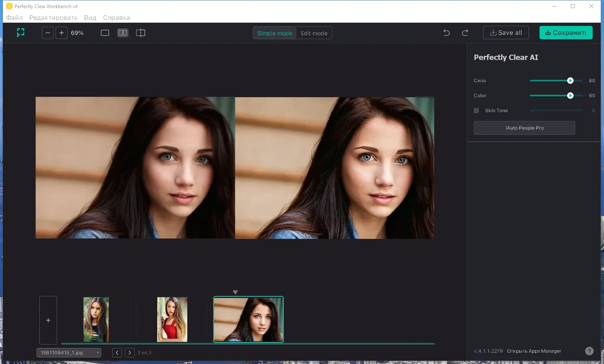Screen dimensions: 604x364
Task: Collapse the filmstrip with the triangle arrow
Action: pos(235,292)
